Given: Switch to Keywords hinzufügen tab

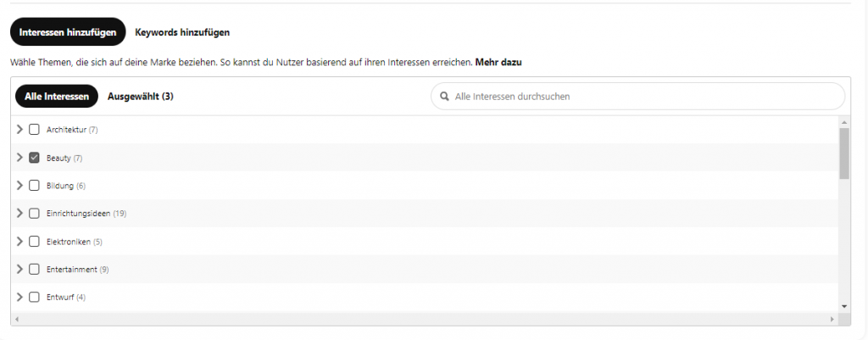Looking at the screenshot, I should pyautogui.click(x=182, y=32).
